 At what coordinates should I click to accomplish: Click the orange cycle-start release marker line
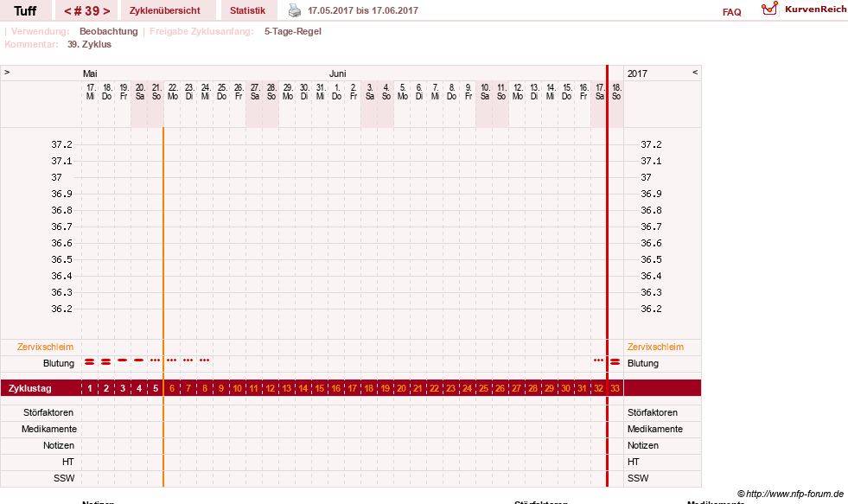pyautogui.click(x=163, y=307)
